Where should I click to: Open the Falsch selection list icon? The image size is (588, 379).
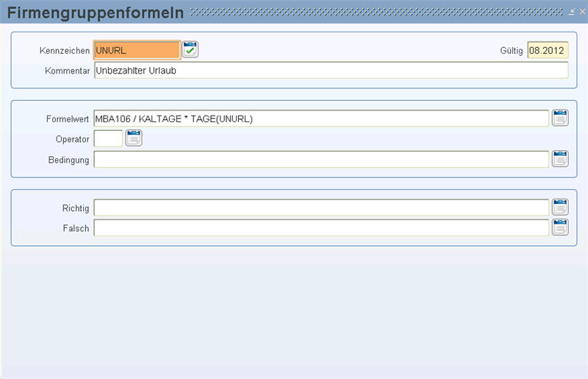(560, 227)
